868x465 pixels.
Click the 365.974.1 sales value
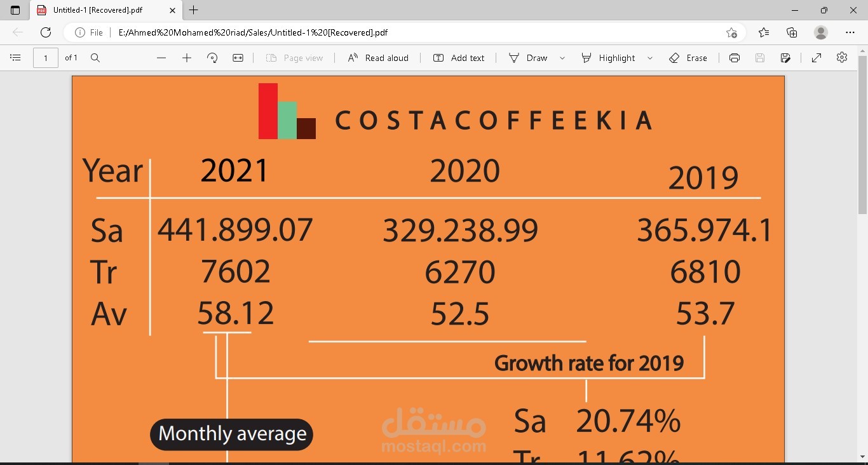coord(704,230)
